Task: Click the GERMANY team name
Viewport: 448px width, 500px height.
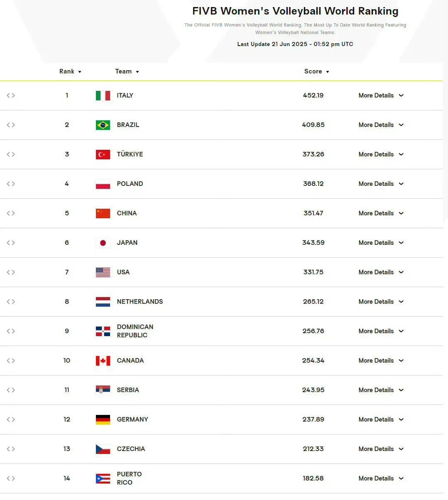Action: (132, 420)
